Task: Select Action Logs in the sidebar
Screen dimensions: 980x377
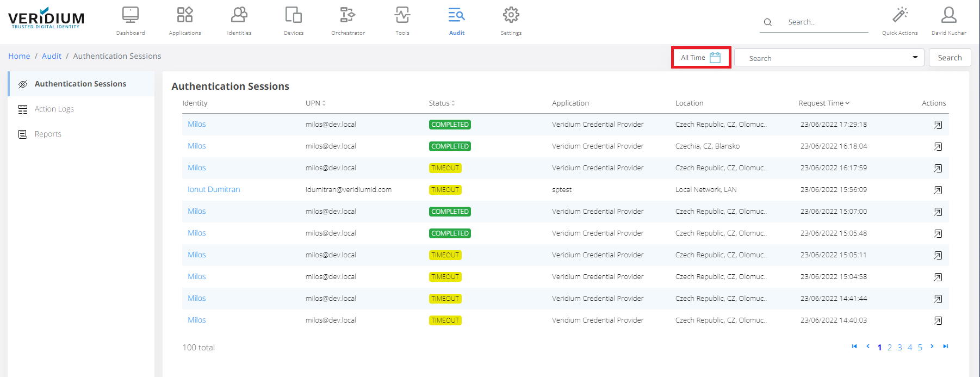Action: pyautogui.click(x=54, y=109)
